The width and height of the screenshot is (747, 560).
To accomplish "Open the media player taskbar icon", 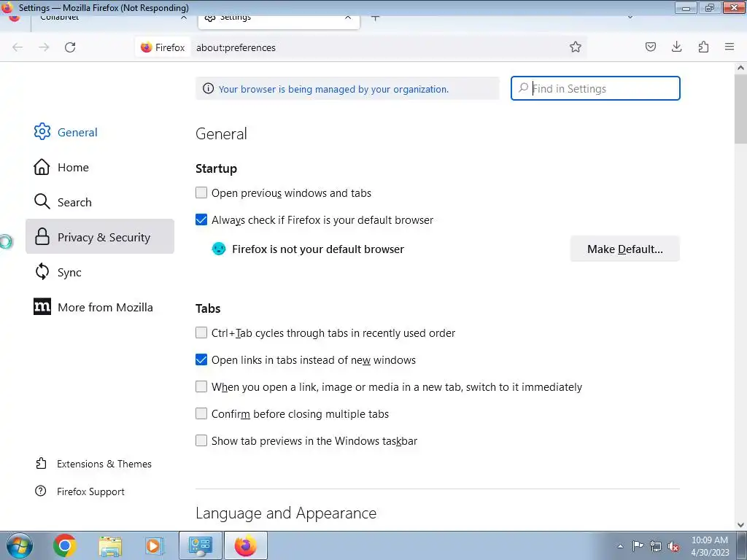I will (154, 545).
